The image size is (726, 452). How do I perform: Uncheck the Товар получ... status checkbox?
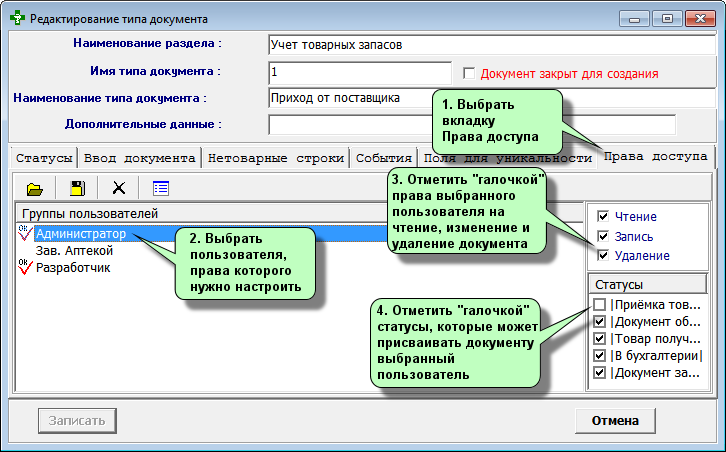coord(600,339)
